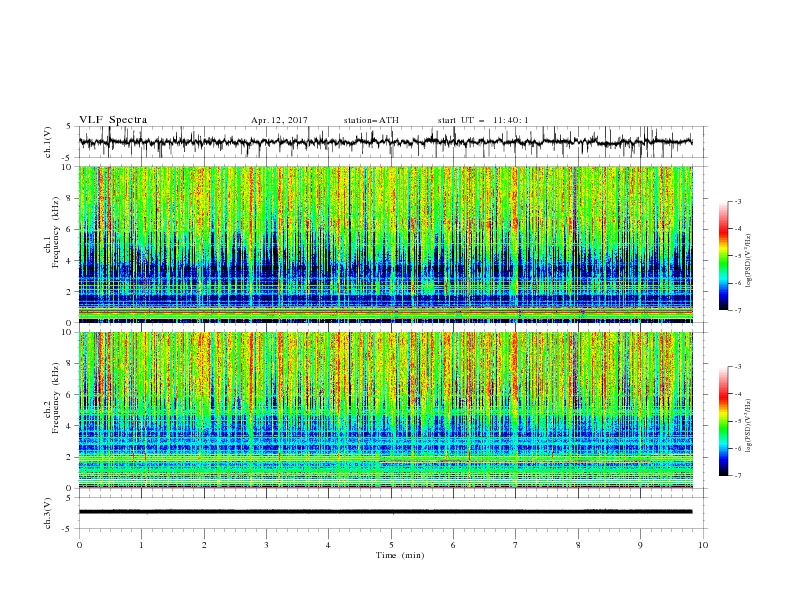
Task: Click time-axis tick label "2"
Action: (204, 545)
